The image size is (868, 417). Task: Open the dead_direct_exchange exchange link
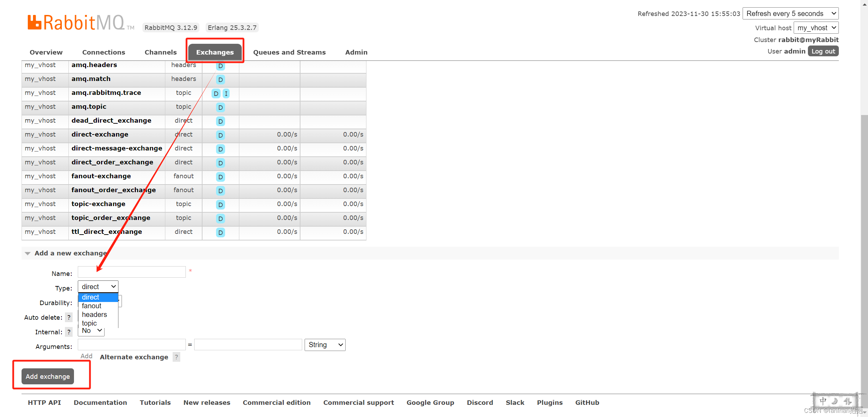(111, 120)
